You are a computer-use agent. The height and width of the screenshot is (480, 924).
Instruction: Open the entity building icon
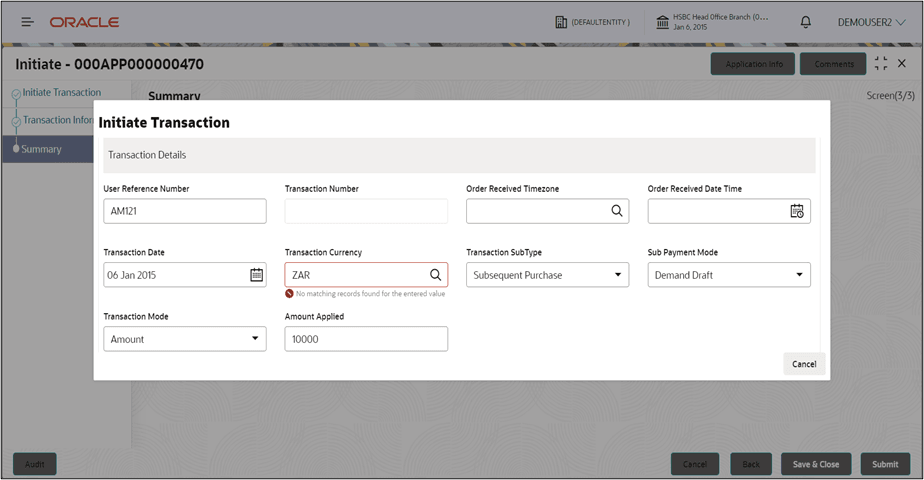pyautogui.click(x=561, y=22)
